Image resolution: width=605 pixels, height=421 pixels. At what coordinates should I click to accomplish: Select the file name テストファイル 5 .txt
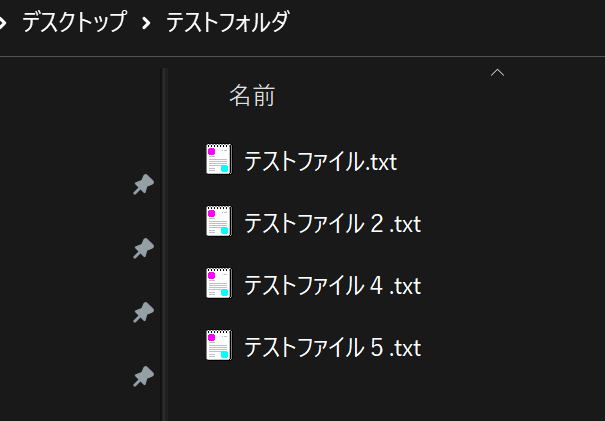[333, 347]
